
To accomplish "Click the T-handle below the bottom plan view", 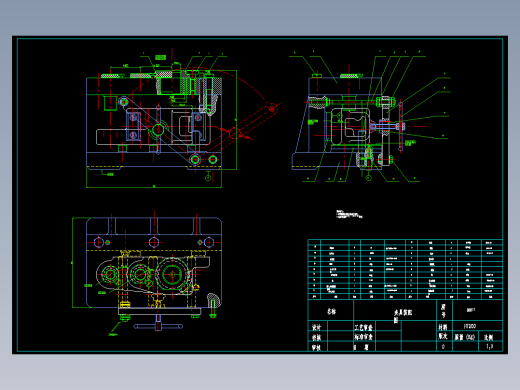I will tap(158, 326).
